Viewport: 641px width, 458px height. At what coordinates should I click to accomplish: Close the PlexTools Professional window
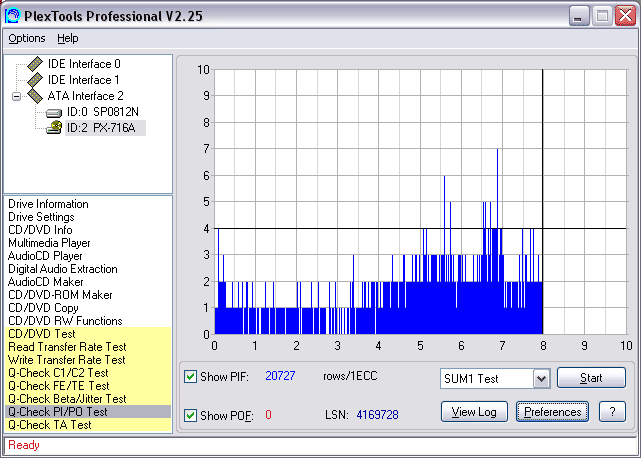coord(625,16)
